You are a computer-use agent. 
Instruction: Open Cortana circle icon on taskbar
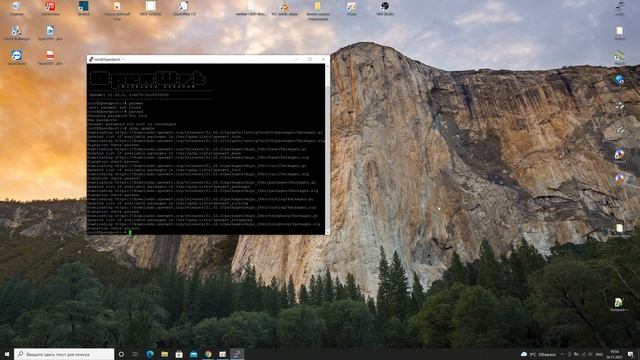pyautogui.click(x=121, y=354)
